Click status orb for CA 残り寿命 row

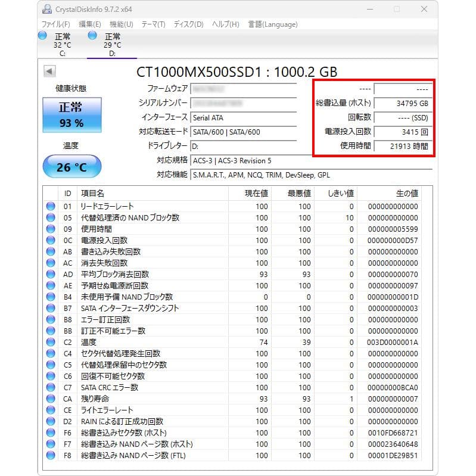(51, 399)
